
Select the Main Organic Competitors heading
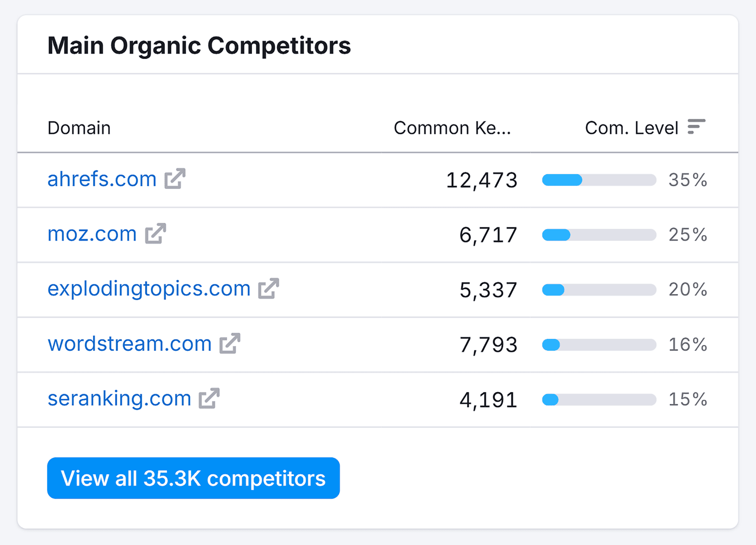pyautogui.click(x=199, y=45)
